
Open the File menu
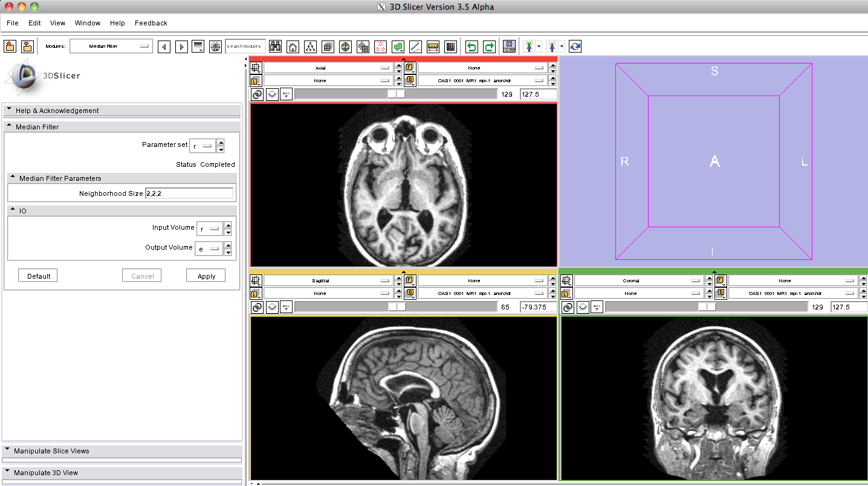[x=12, y=23]
